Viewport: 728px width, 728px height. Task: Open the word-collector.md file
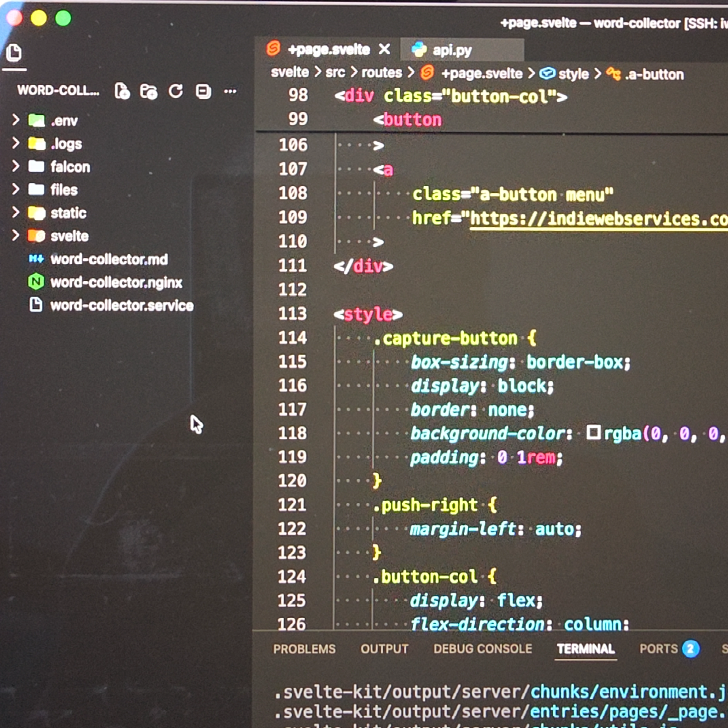[x=109, y=259]
